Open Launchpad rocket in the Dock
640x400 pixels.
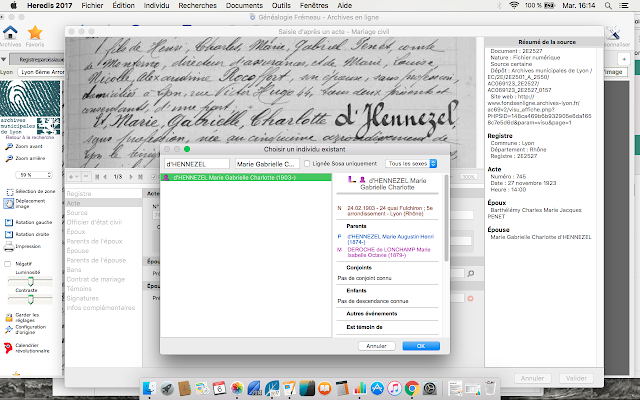coord(167,388)
